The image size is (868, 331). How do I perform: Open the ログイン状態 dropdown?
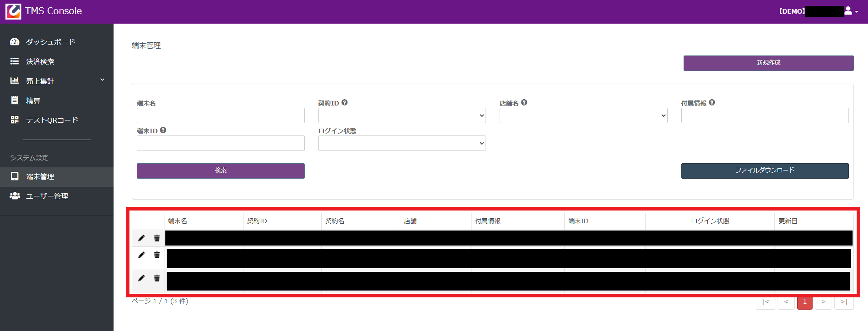(x=402, y=143)
